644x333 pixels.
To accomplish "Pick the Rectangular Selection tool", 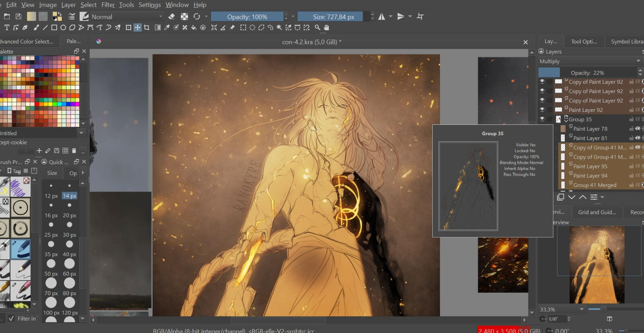I will click(x=243, y=27).
